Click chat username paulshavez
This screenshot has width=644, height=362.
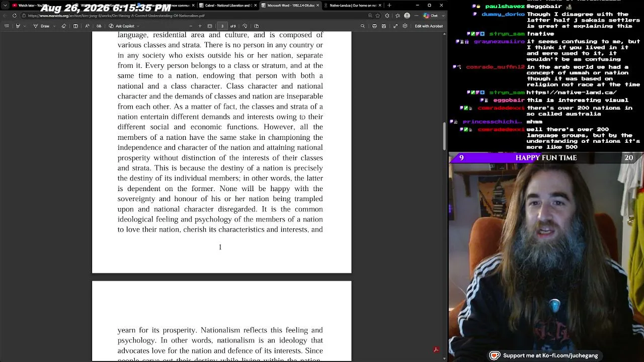click(x=505, y=7)
